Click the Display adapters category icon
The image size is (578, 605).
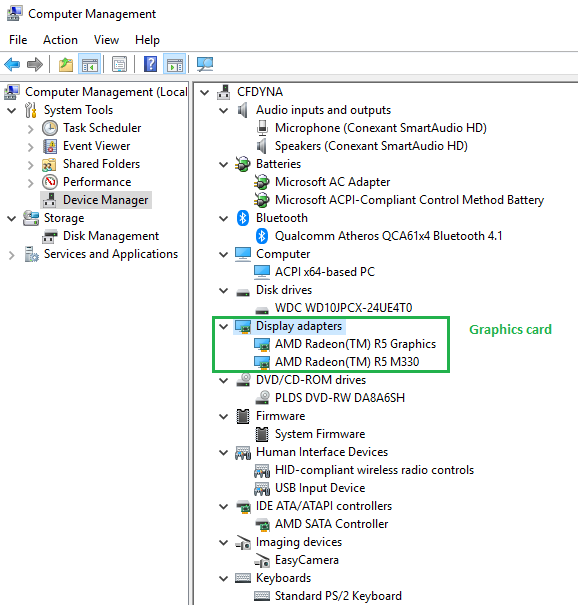coord(243,327)
